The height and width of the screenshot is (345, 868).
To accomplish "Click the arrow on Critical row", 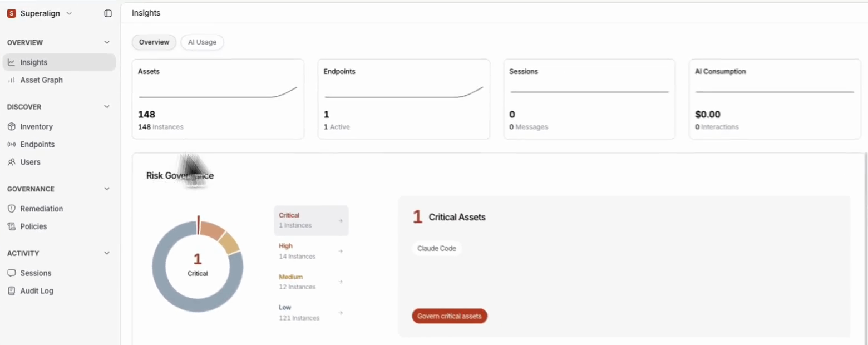I will [x=341, y=221].
